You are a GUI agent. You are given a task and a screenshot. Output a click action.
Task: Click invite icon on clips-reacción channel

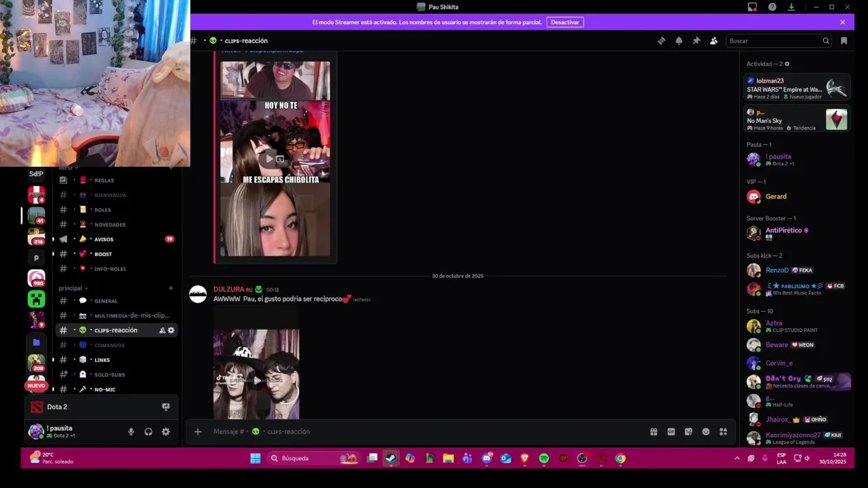coord(162,330)
